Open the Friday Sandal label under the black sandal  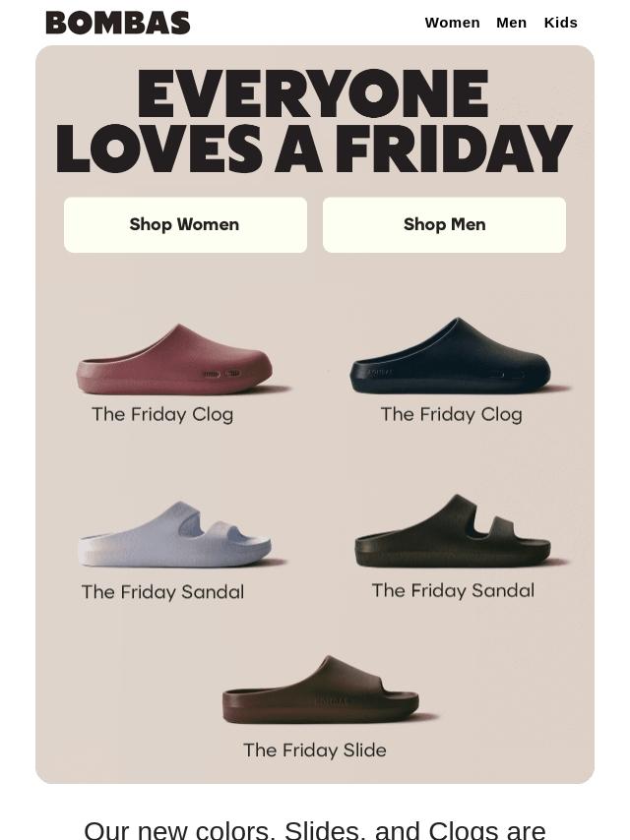coord(453,590)
